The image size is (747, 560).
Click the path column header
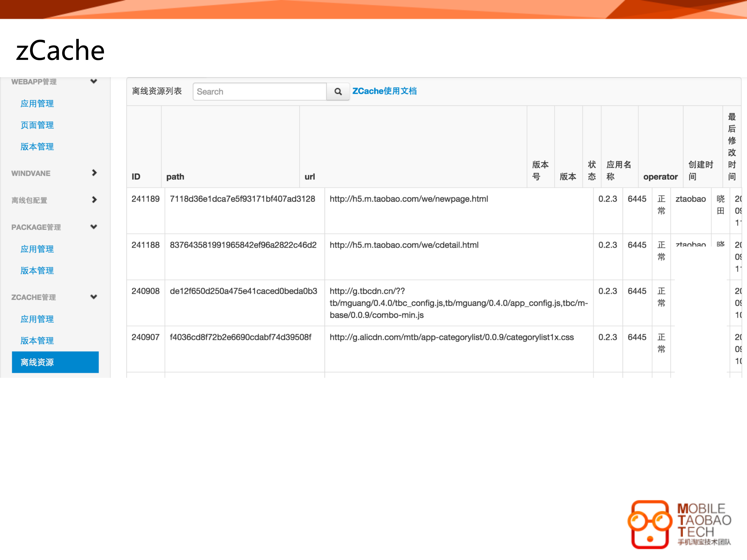click(x=175, y=176)
